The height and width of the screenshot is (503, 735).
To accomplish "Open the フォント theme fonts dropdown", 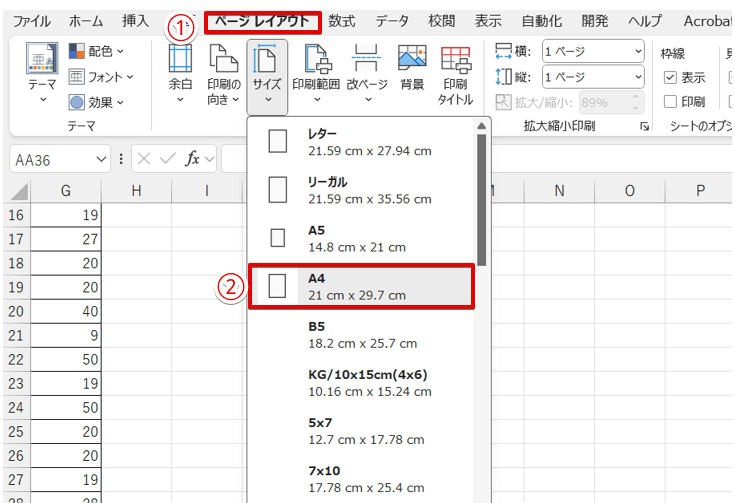I will click(101, 76).
